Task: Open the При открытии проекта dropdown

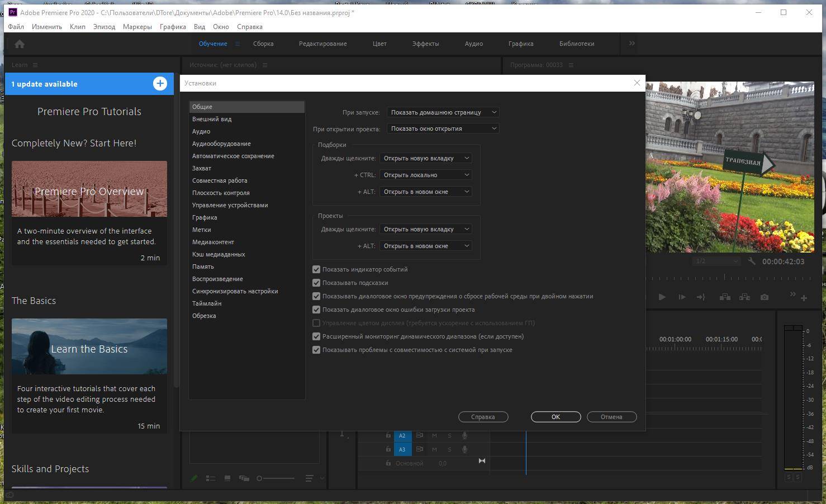Action: pyautogui.click(x=443, y=129)
